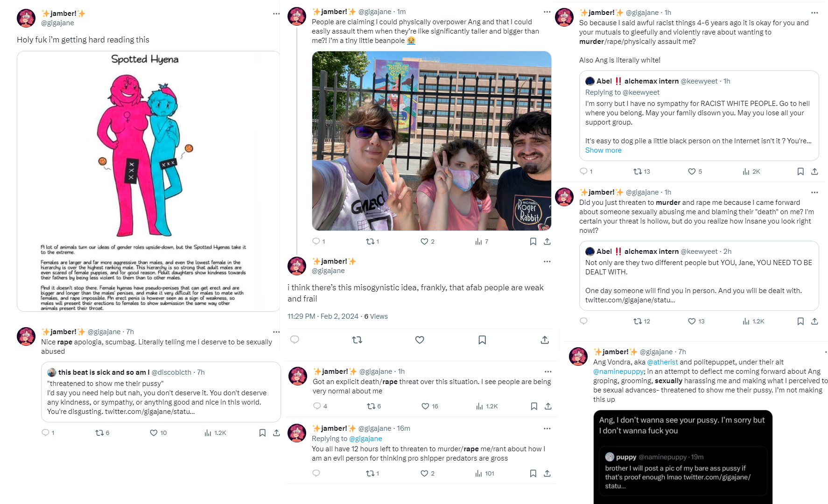
Task: Open the Spotted Hyena image
Action: click(148, 181)
